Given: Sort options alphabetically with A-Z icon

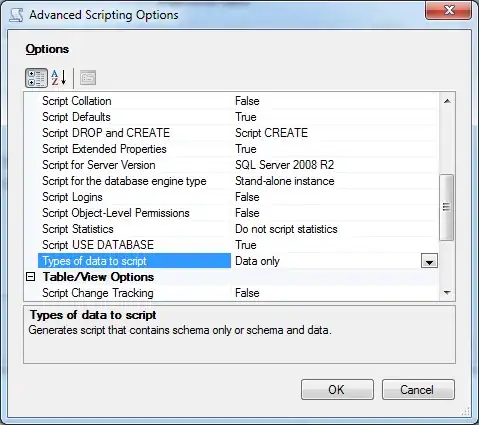Looking at the screenshot, I should pyautogui.click(x=59, y=78).
